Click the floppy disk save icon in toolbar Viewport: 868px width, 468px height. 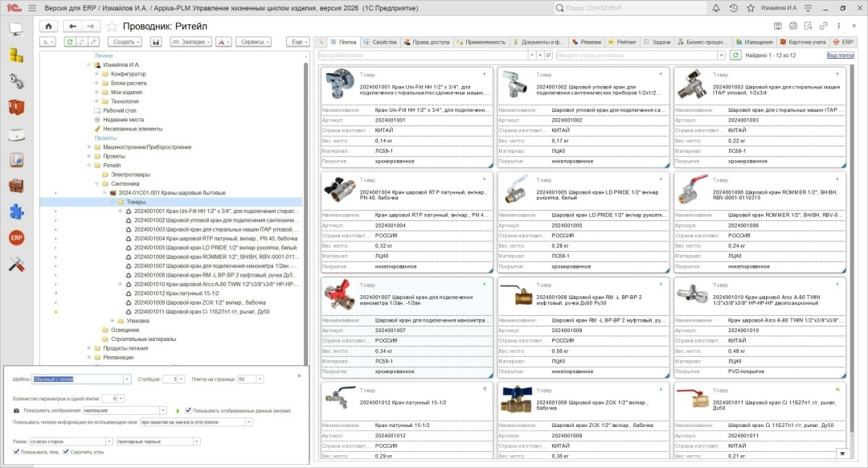156,42
